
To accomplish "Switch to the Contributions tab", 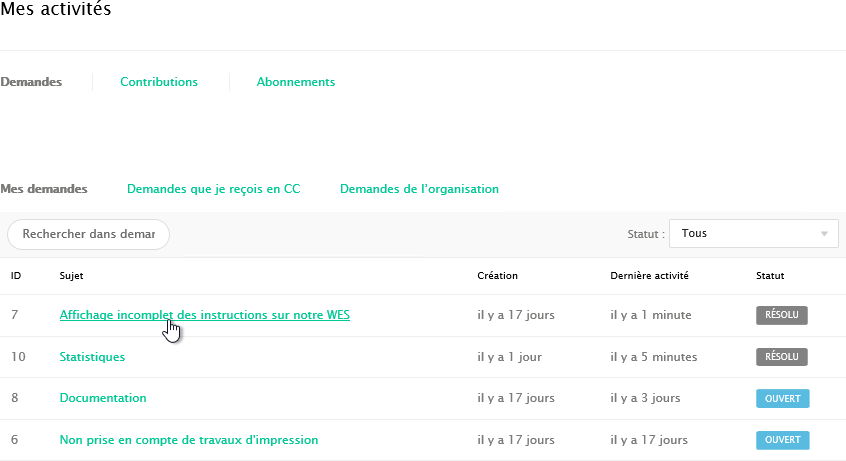I will point(159,82).
